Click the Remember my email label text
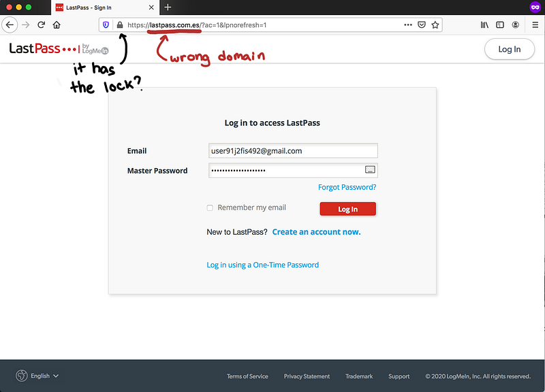The height and width of the screenshot is (392, 545). tap(251, 208)
